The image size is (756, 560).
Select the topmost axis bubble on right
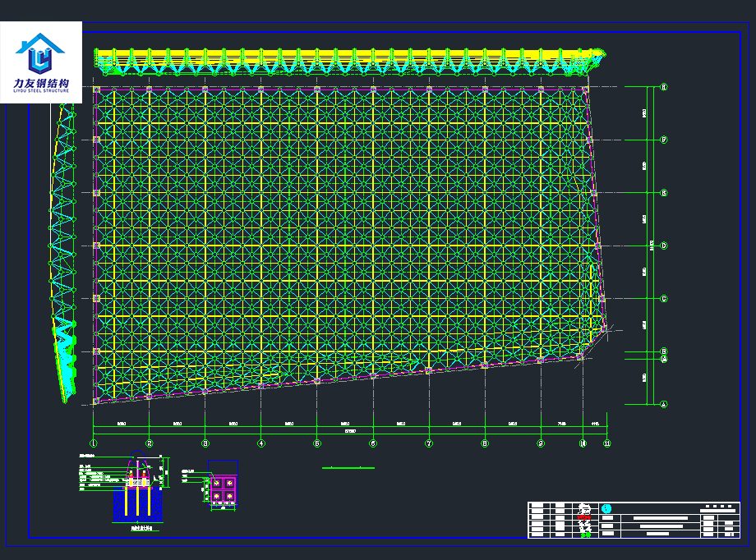click(x=664, y=87)
